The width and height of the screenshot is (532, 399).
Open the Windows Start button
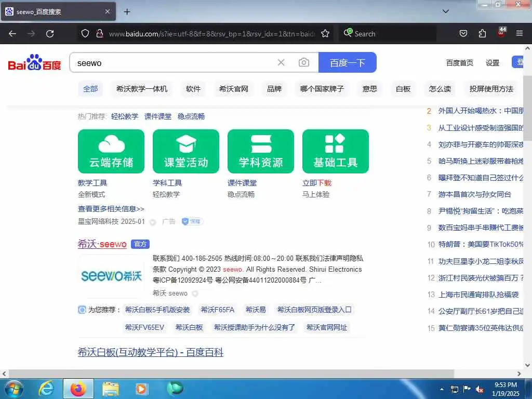(14, 389)
